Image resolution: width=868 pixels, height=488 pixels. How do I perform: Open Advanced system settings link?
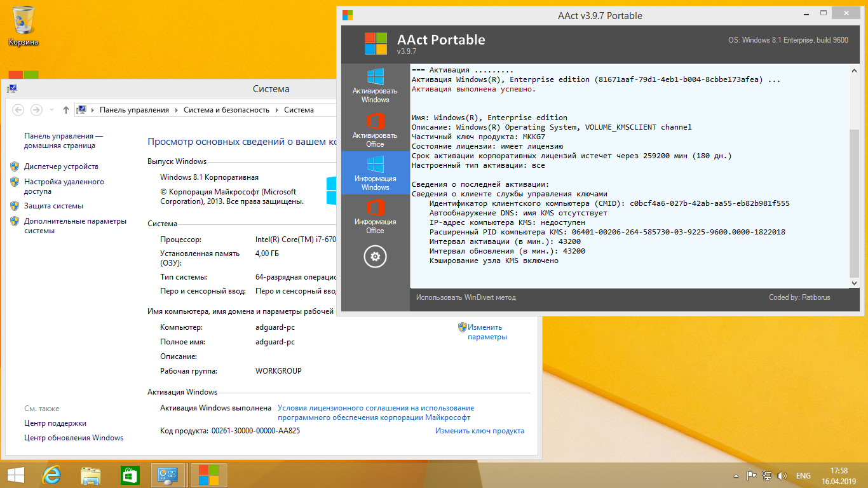(75, 226)
